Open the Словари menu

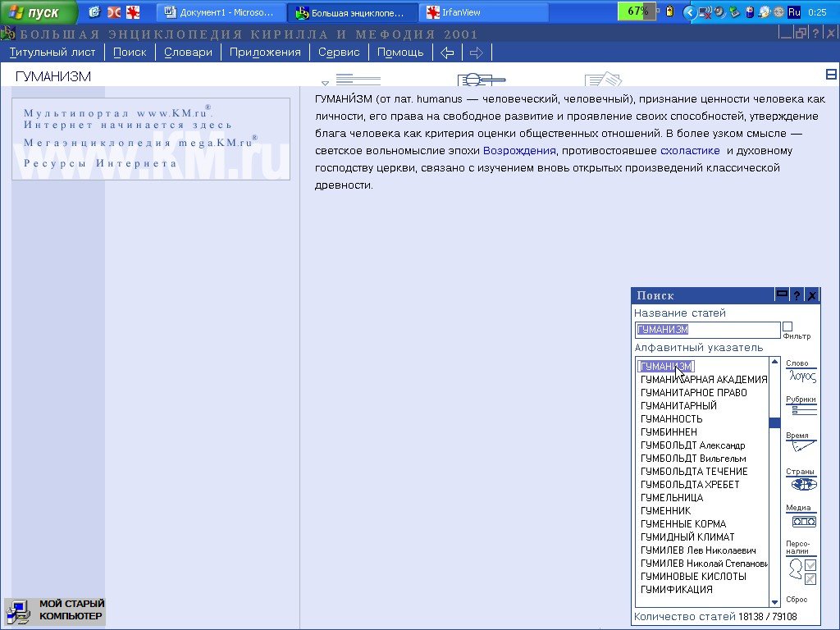[x=188, y=52]
